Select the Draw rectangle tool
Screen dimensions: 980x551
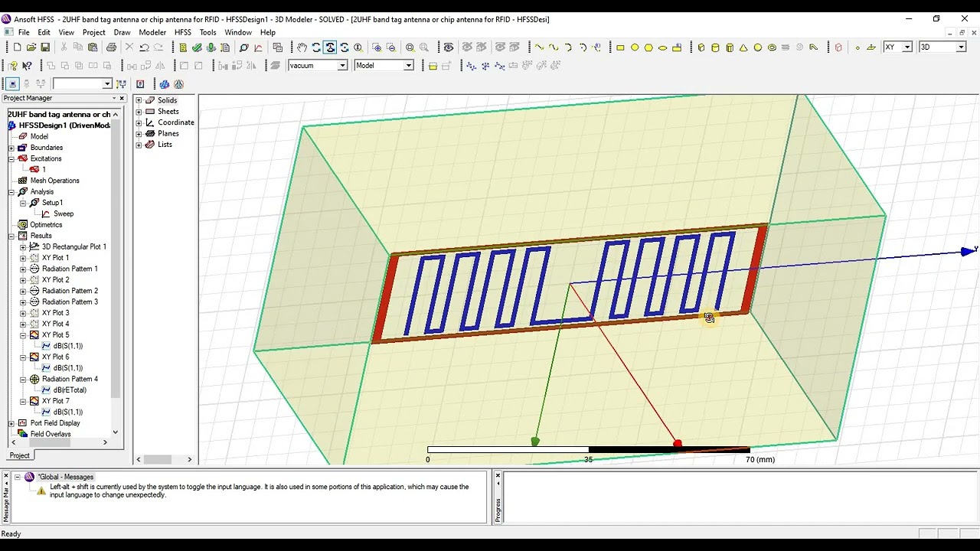tap(620, 47)
